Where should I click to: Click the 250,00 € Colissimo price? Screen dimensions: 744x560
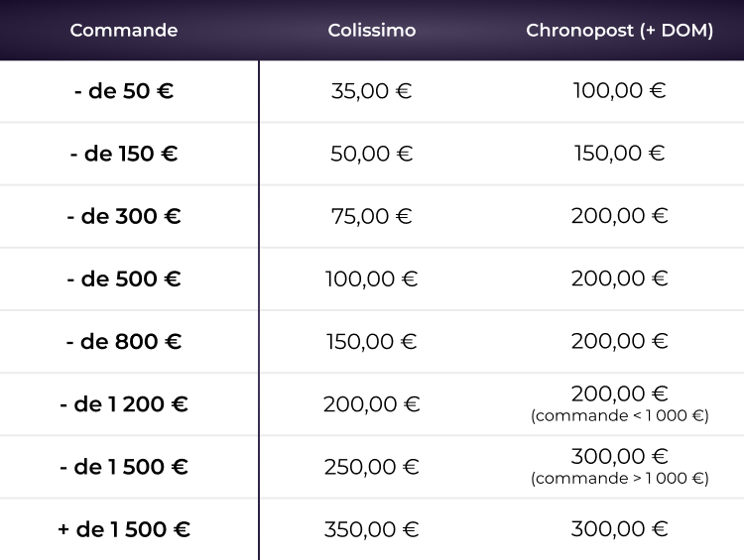pos(372,466)
